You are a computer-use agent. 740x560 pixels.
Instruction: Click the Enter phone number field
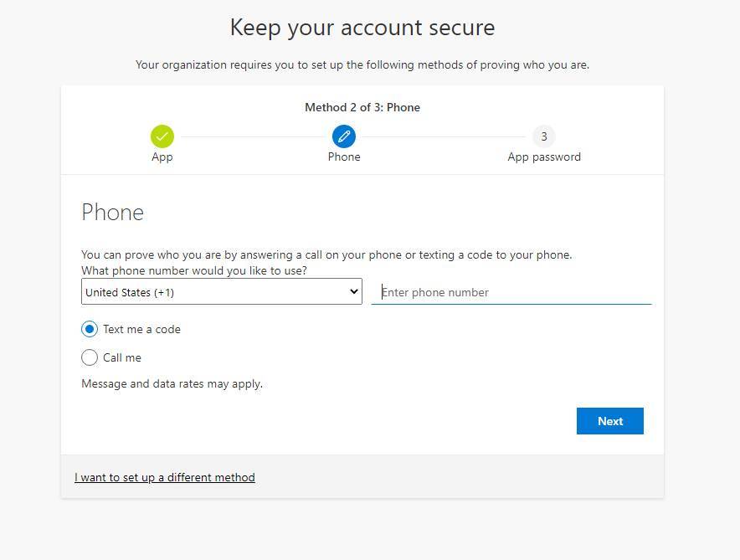(511, 292)
